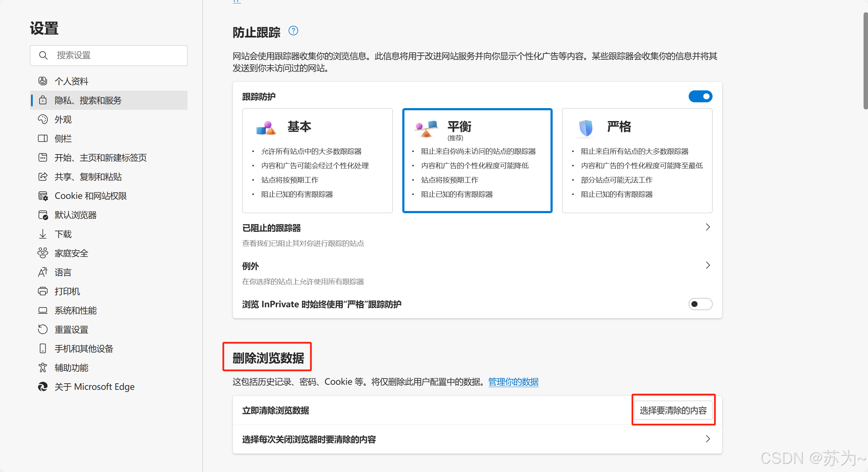Click the Cookie 和网站权限 icon

click(x=43, y=196)
